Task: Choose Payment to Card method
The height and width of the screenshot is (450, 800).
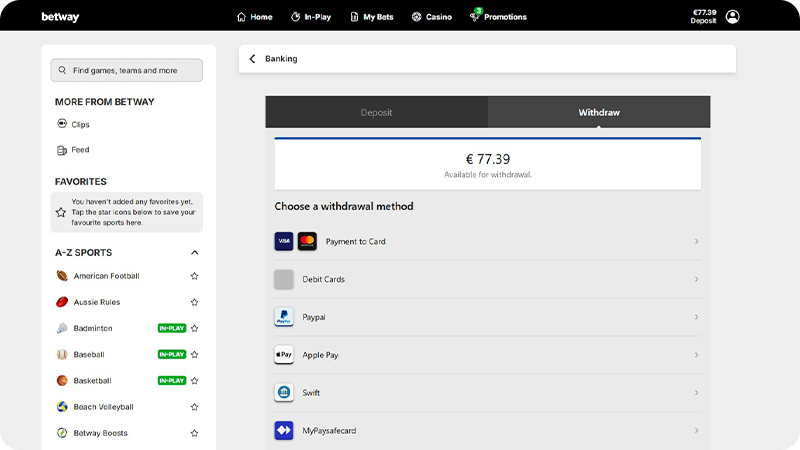Action: pyautogui.click(x=487, y=241)
